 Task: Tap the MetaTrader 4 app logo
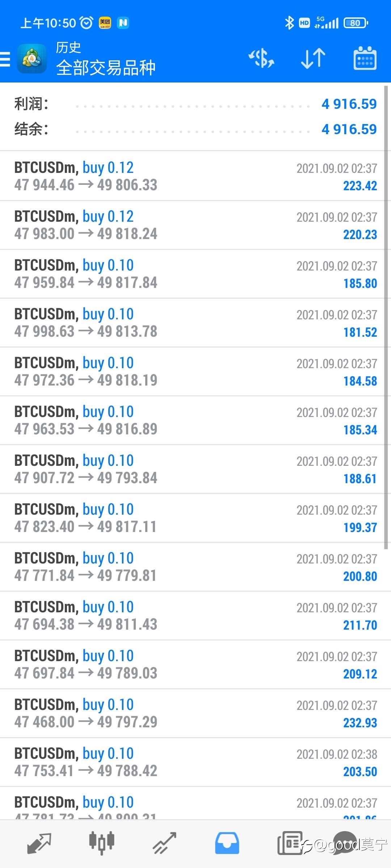32,59
